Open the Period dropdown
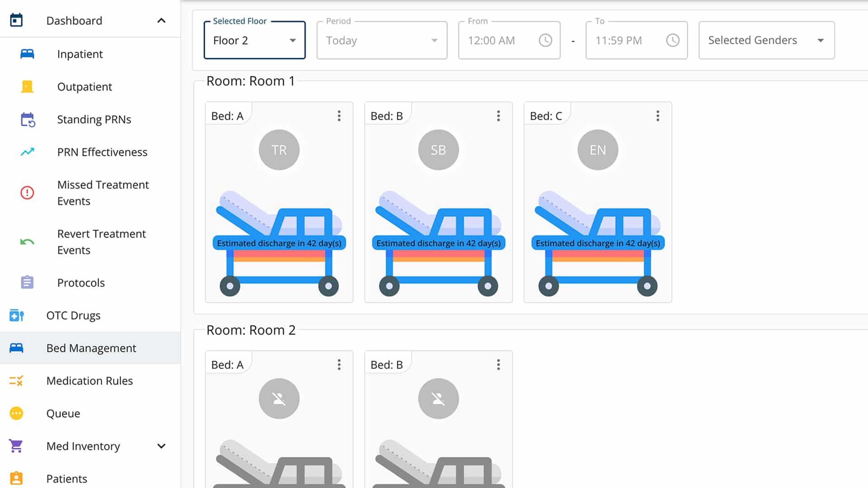This screenshot has width=868, height=488. pyautogui.click(x=382, y=40)
